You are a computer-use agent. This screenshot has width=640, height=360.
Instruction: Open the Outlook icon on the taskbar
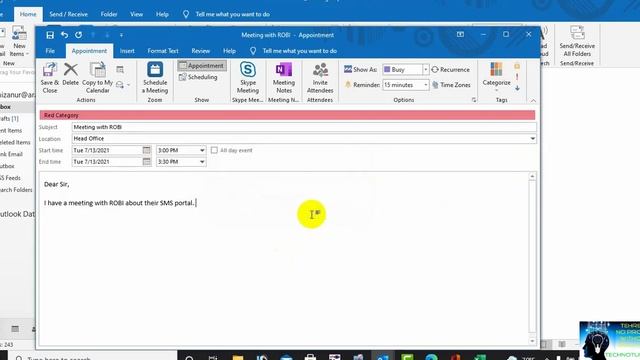pyautogui.click(x=382, y=356)
